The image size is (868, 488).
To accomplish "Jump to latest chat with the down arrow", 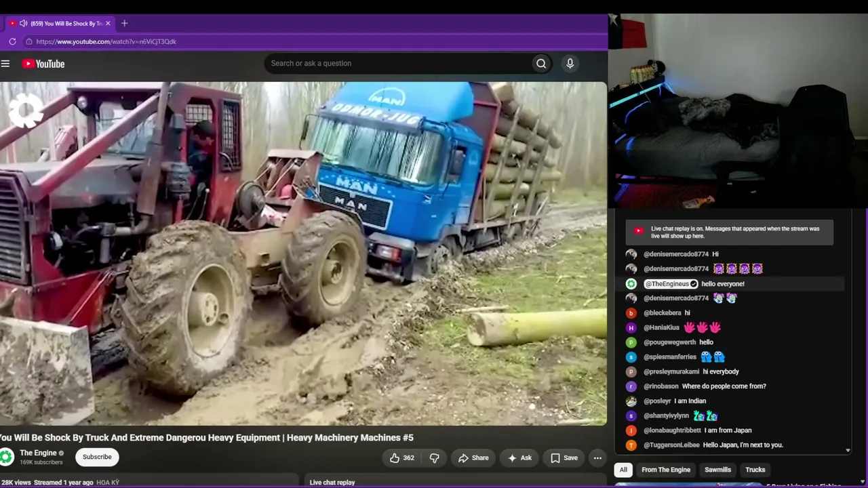I will (x=848, y=450).
